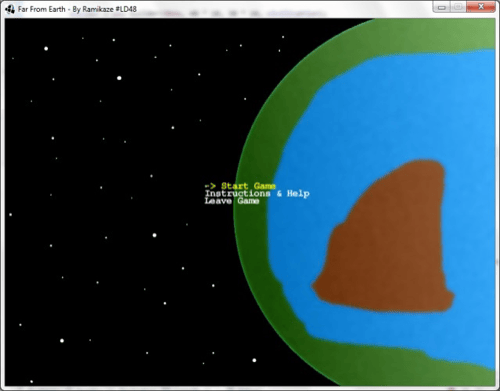Screen dimensions: 500x391
Task: Click the game window icon in title bar
Action: (x=10, y=9)
